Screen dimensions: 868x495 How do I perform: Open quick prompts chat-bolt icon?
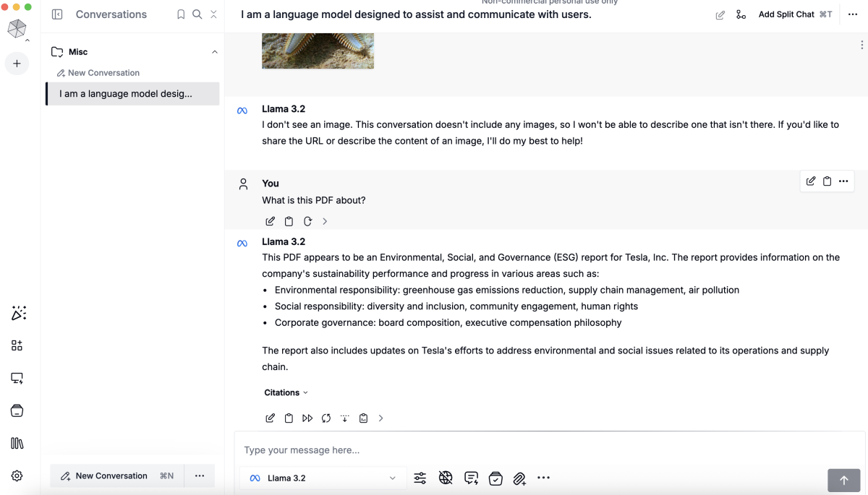[x=471, y=478]
